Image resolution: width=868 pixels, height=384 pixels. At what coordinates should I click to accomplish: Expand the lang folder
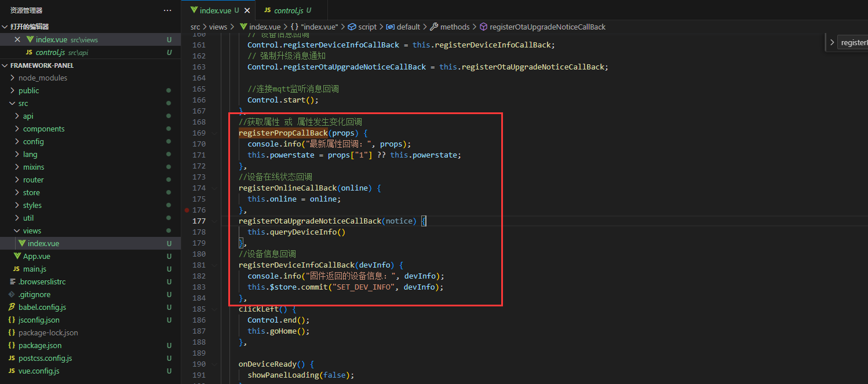tap(17, 154)
